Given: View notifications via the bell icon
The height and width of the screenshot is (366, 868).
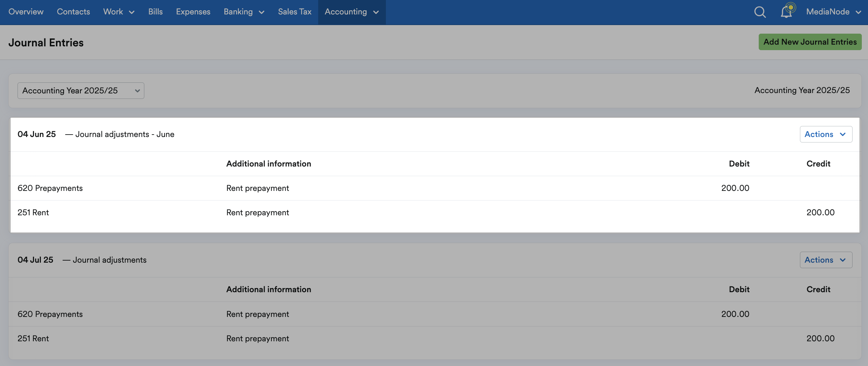Looking at the screenshot, I should pos(787,12).
